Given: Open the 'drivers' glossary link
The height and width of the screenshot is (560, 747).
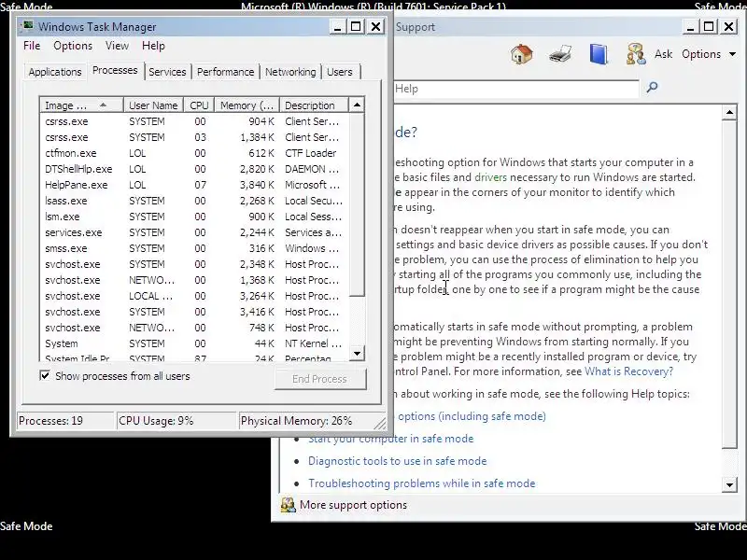Looking at the screenshot, I should point(490,177).
